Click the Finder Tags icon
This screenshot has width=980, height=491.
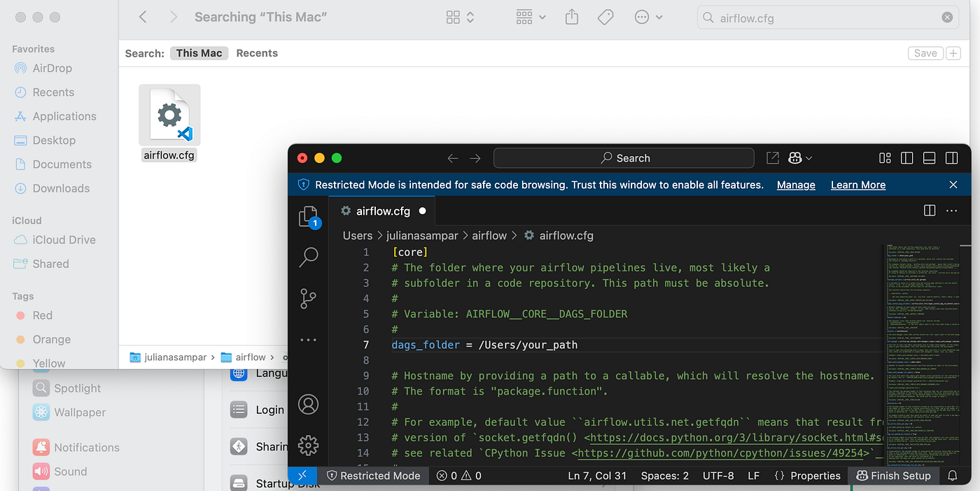605,17
